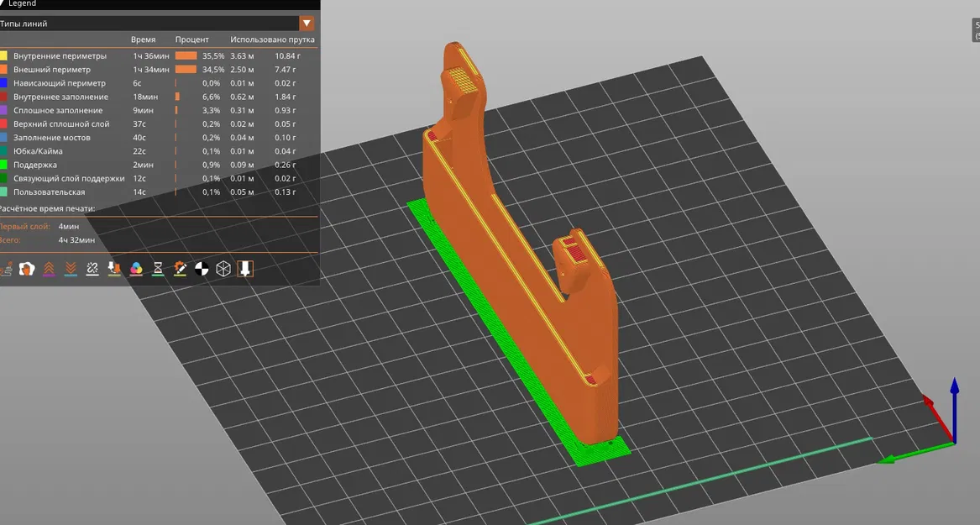Toggle shells wireframe cube icon
980x525 pixels.
(x=223, y=269)
